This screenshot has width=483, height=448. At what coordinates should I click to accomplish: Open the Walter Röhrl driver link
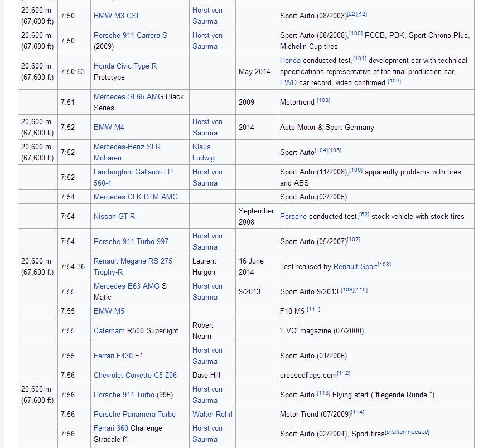pyautogui.click(x=212, y=414)
